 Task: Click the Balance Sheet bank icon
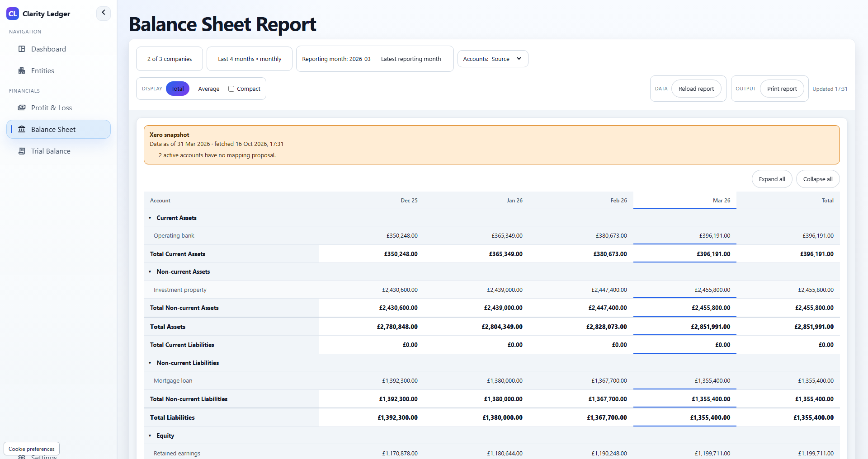pyautogui.click(x=22, y=129)
